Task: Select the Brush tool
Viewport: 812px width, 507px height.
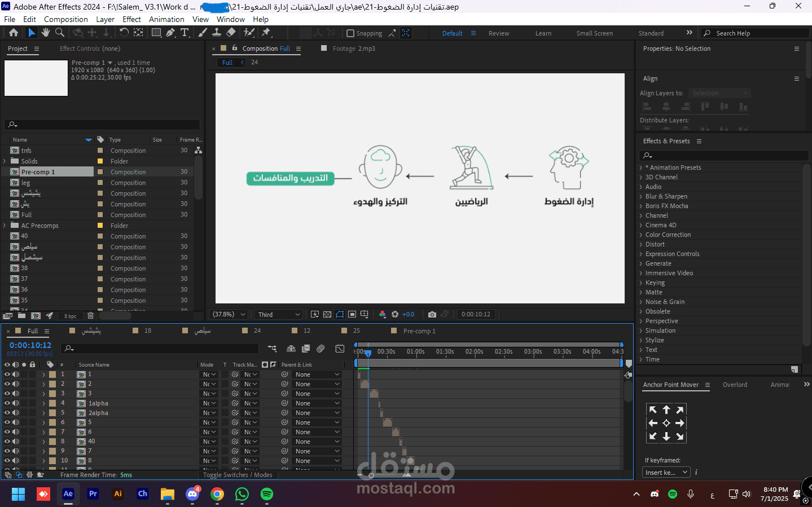Action: [203, 33]
